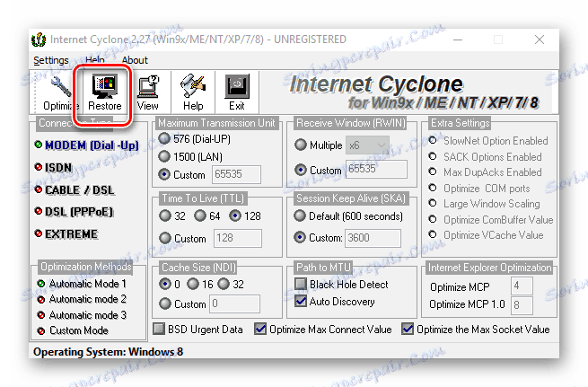Toggle Auto Discovery checkbox
Viewport: 588px width, 387px height.
pos(301,301)
